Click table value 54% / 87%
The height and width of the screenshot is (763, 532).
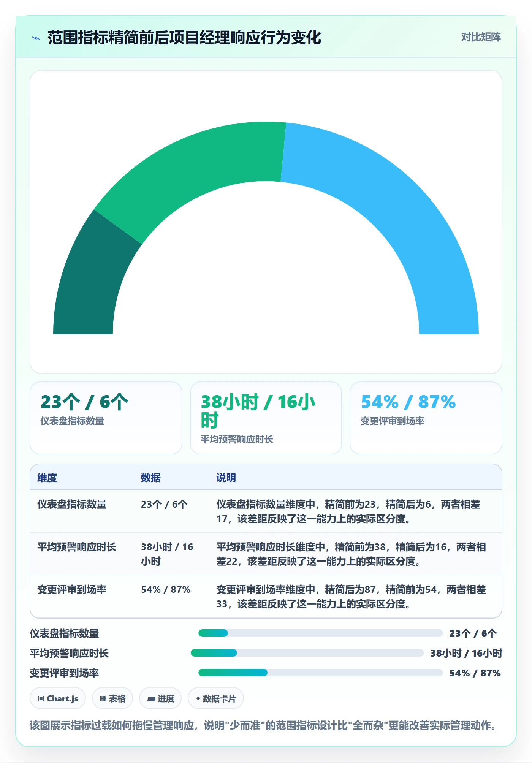pyautogui.click(x=166, y=589)
